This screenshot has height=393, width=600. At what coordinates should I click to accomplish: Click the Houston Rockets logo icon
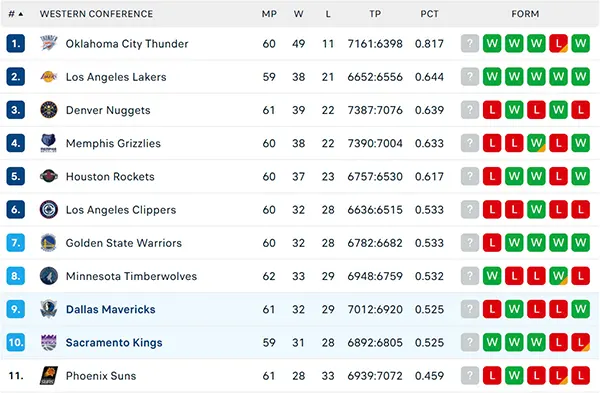tap(49, 176)
